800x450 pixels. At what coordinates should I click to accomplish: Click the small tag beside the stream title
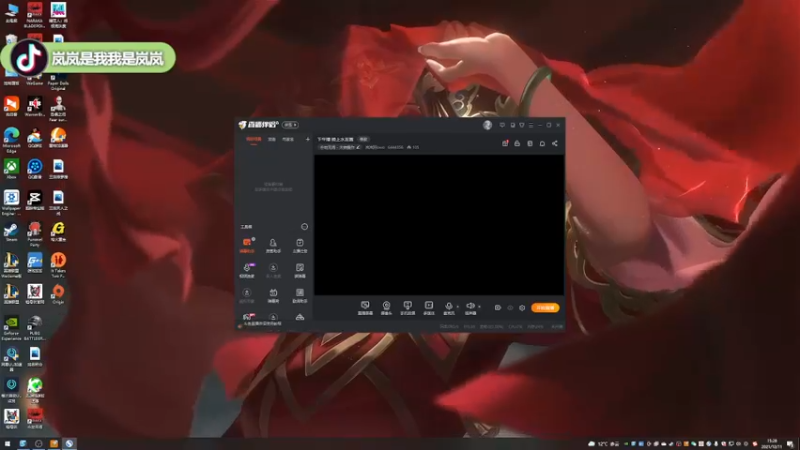(363, 139)
